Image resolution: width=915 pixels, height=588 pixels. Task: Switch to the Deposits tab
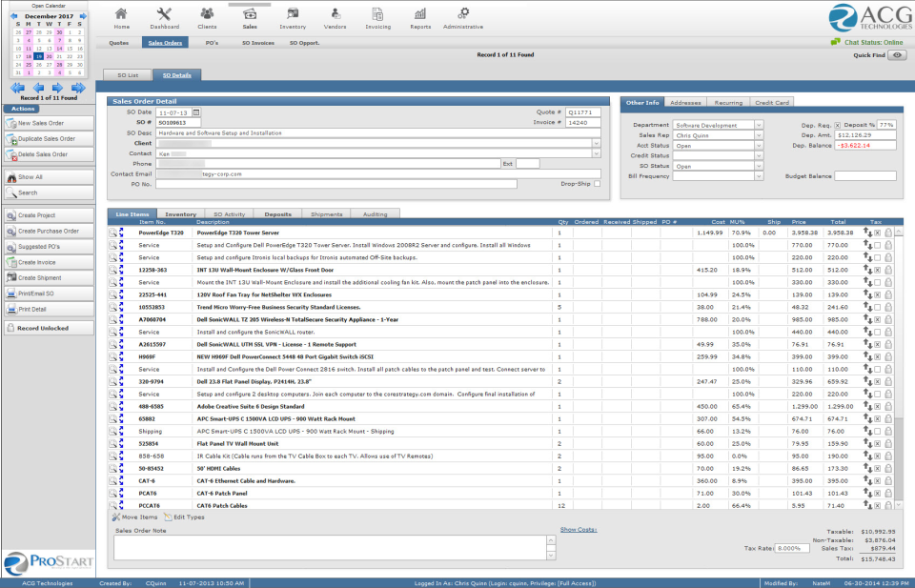[277, 214]
